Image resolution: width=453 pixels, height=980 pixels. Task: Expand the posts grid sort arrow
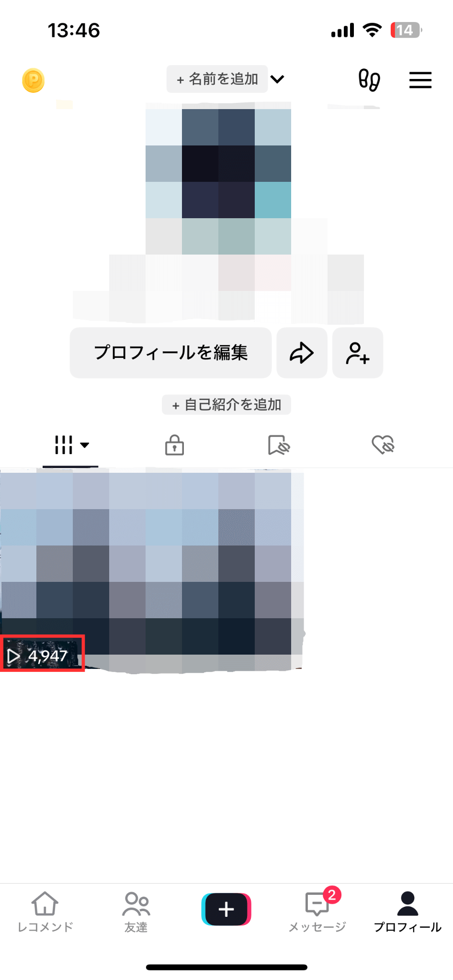click(x=85, y=445)
